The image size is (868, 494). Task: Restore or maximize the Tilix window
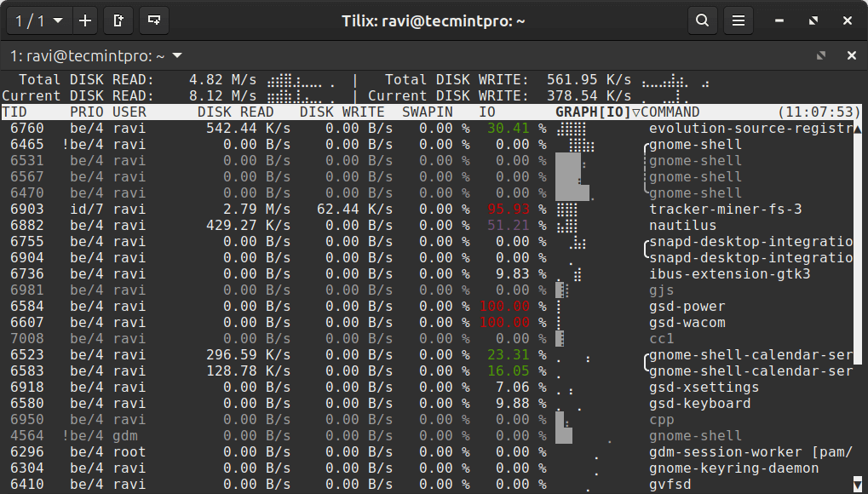[x=813, y=20]
